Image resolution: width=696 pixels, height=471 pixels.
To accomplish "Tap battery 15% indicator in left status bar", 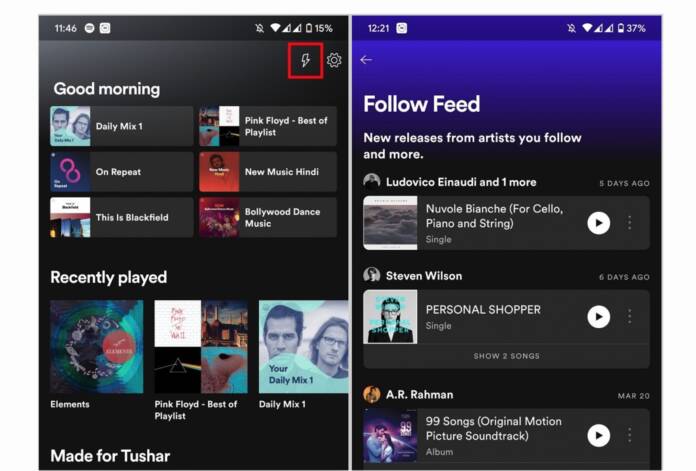I will pyautogui.click(x=319, y=28).
